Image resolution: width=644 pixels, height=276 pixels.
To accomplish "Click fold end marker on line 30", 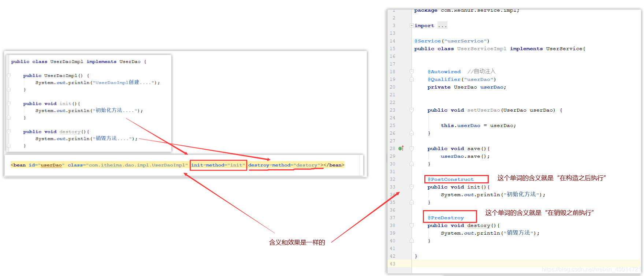I will tap(412, 164).
